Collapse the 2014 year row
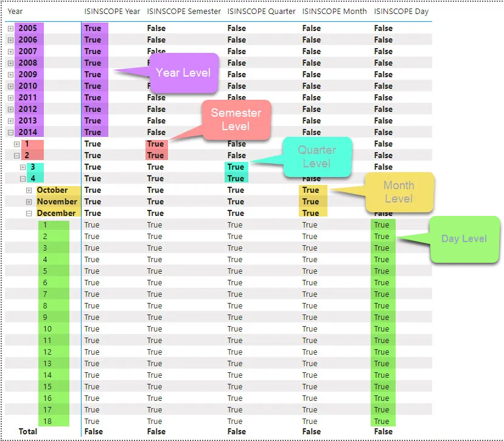504x441 pixels. coord(10,133)
